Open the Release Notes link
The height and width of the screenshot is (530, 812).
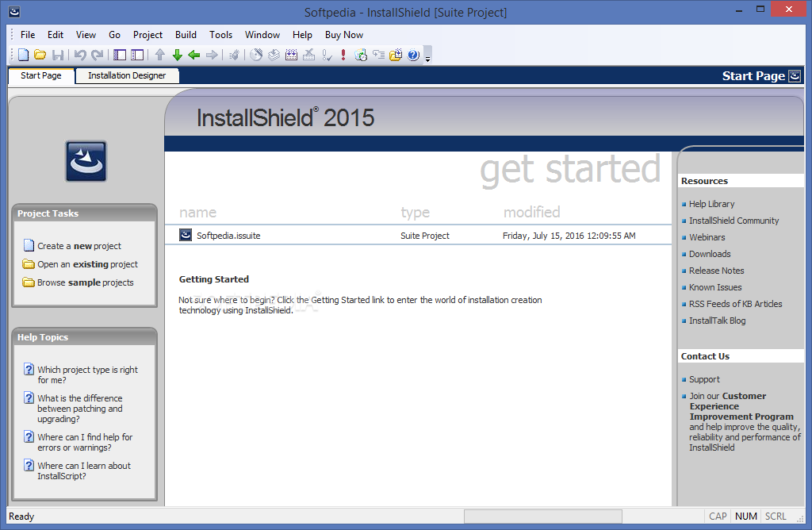click(x=716, y=271)
